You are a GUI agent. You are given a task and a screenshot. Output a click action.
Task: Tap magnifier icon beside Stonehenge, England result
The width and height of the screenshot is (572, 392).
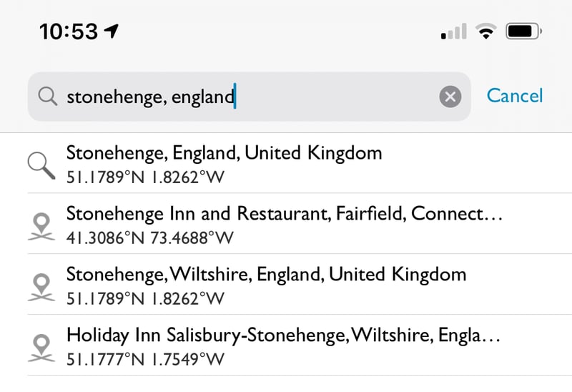click(42, 163)
